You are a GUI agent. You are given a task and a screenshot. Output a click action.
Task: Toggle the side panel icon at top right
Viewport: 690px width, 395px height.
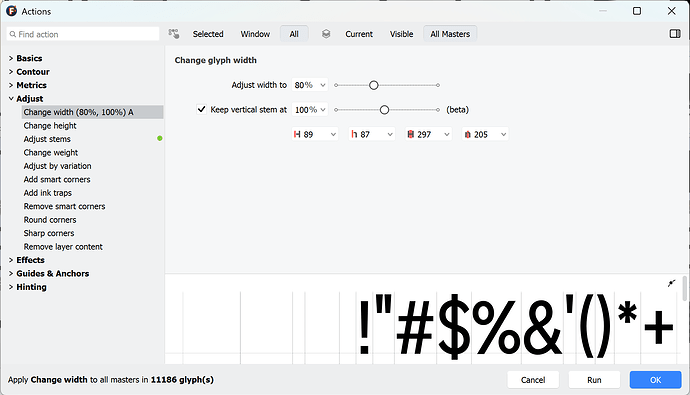click(x=675, y=34)
